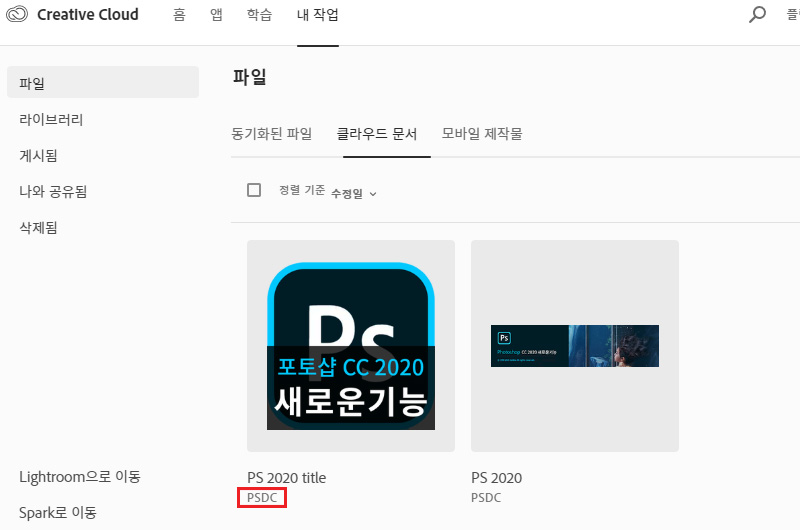Click the Creative Cloud logo icon
The image size is (800, 530).
point(17,14)
